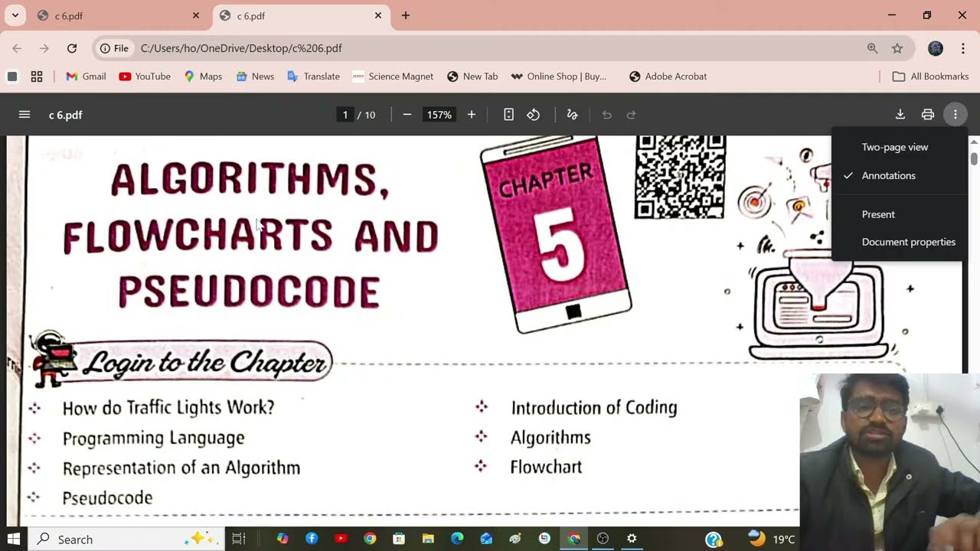This screenshot has width=980, height=551.
Task: Rotate the PDF counterclockwise
Action: click(534, 115)
